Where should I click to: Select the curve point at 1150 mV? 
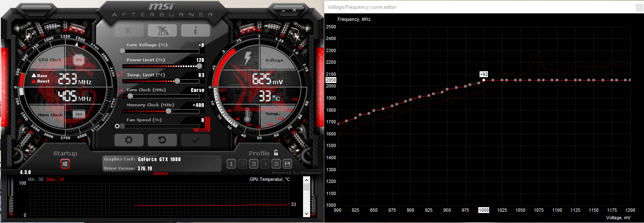click(594, 80)
